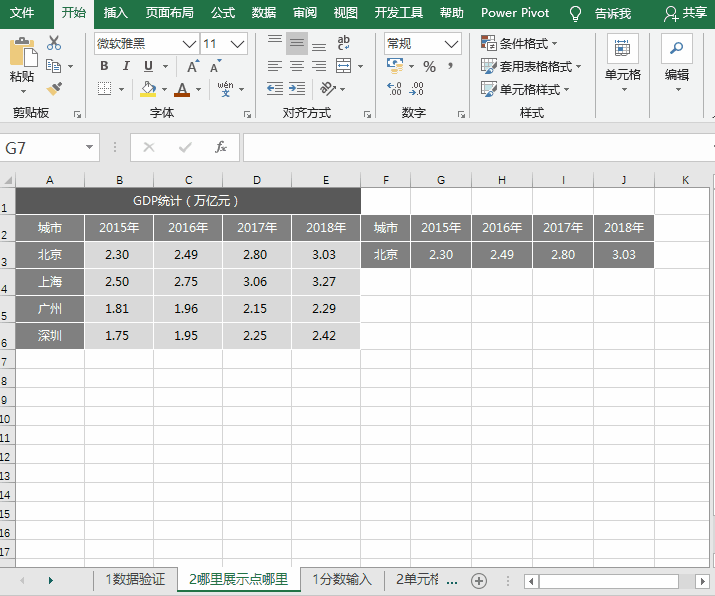Apply fill color paint bucket

coord(148,89)
